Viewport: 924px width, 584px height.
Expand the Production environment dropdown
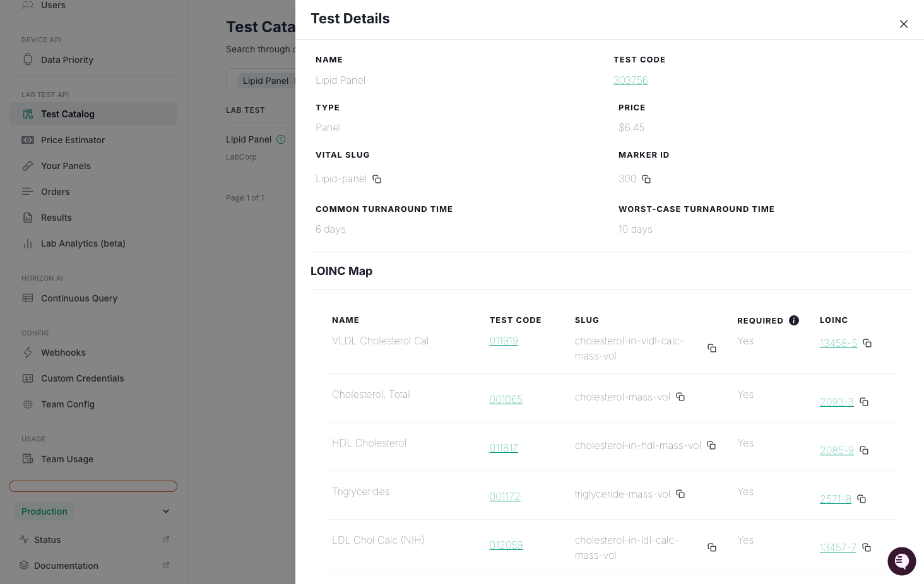(166, 511)
